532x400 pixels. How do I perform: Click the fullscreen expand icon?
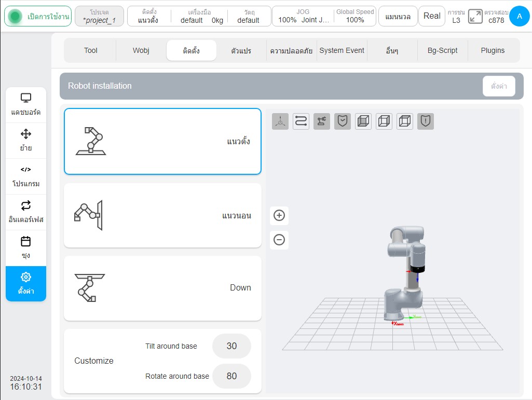tap(475, 16)
